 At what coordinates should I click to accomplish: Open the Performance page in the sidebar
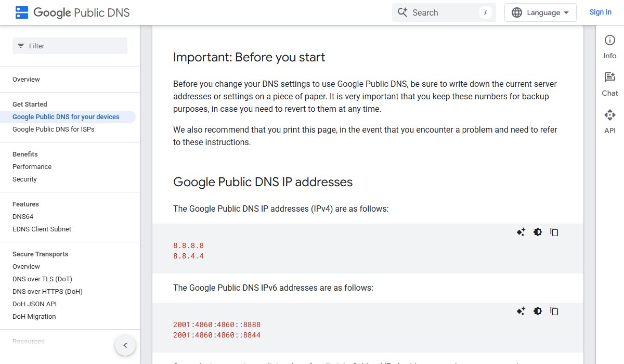click(x=32, y=167)
